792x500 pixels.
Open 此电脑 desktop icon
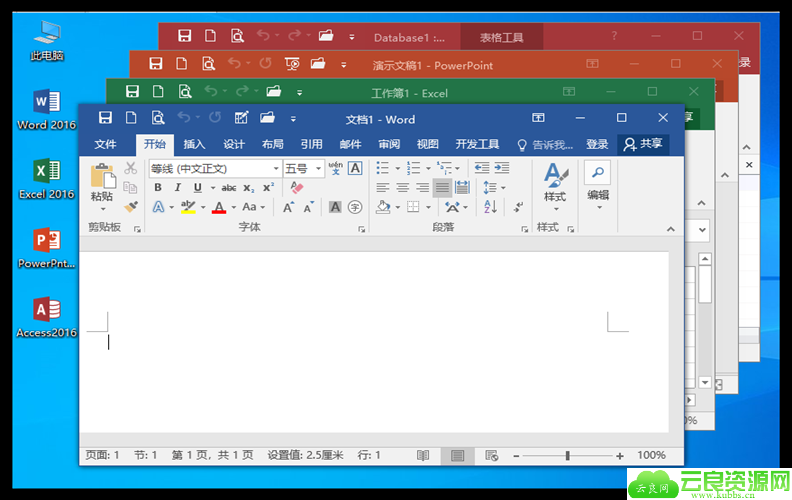[47, 41]
